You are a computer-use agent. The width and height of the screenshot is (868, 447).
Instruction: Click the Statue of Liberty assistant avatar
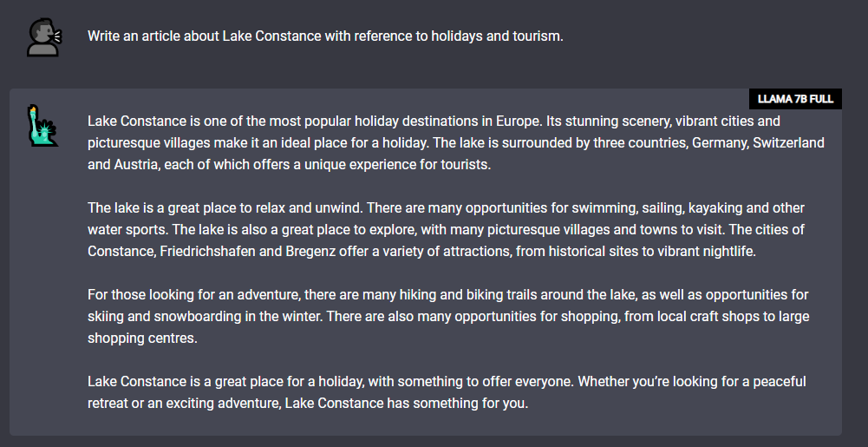tap(42, 127)
